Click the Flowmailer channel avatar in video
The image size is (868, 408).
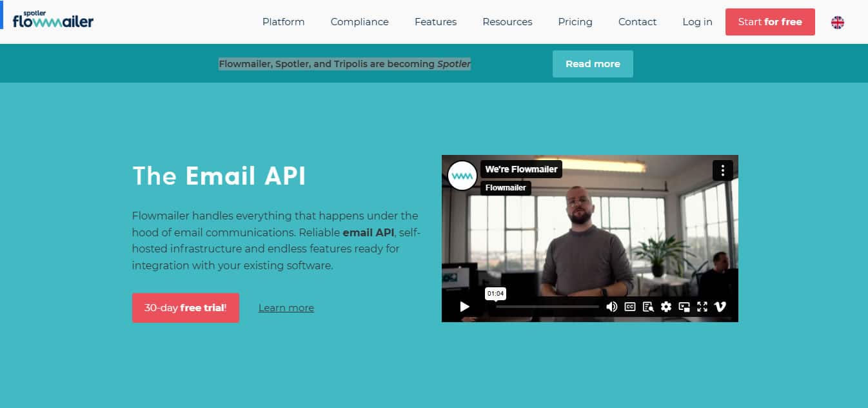[x=462, y=176]
